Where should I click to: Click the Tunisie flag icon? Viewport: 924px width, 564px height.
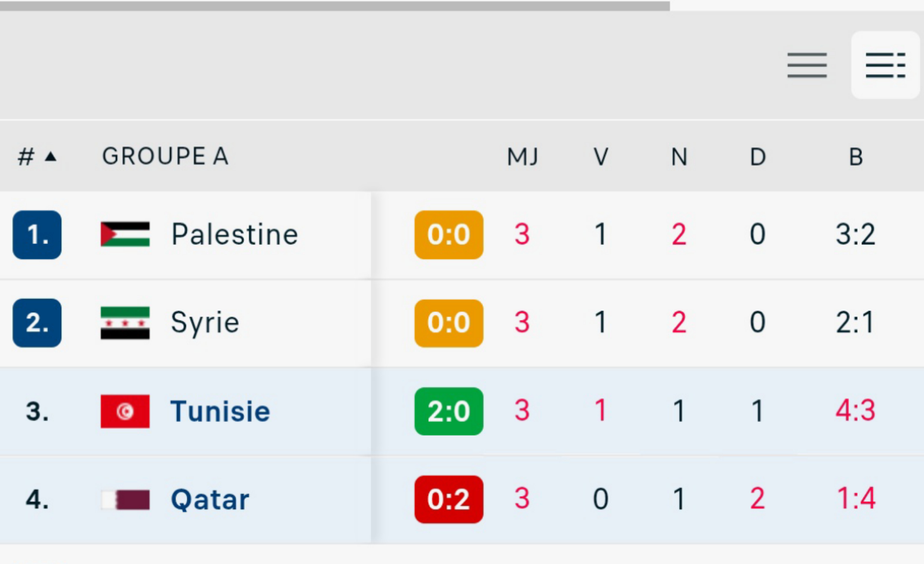tap(125, 411)
